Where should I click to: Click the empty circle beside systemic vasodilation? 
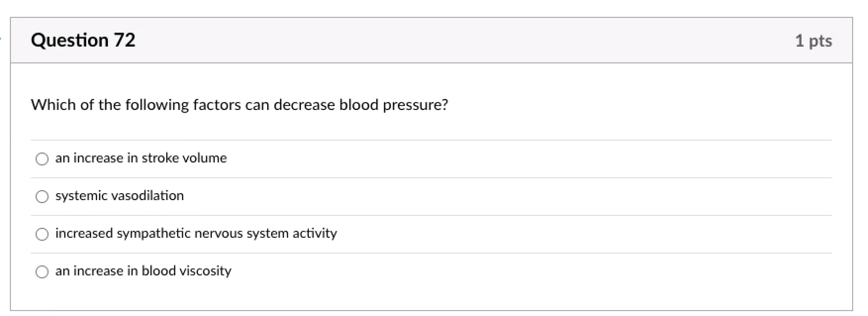coord(42,196)
